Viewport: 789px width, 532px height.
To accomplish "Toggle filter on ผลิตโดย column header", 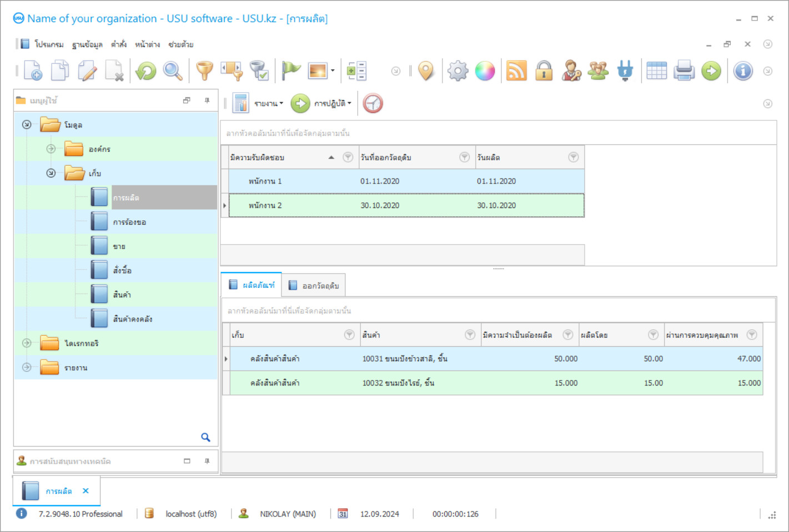I will [654, 335].
